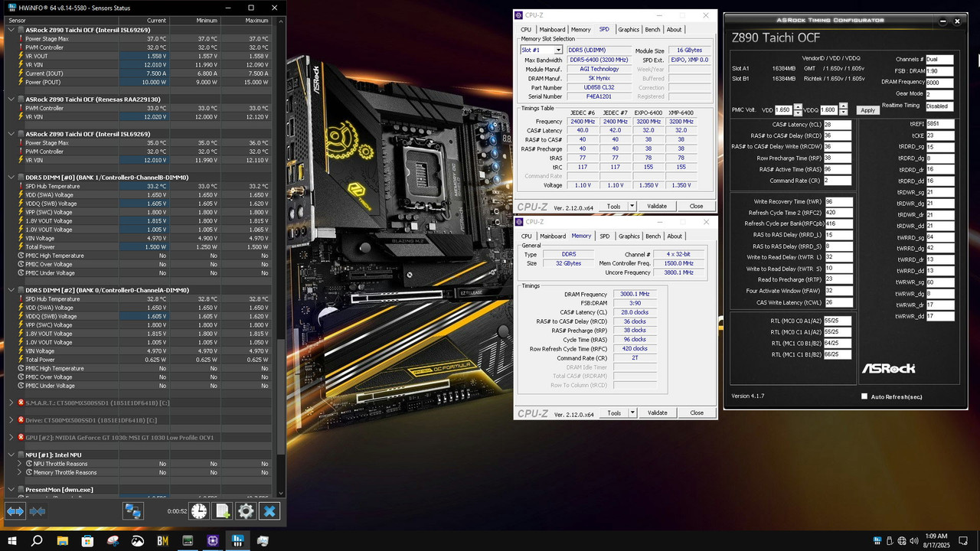980x551 pixels.
Task: Decrease VDD voltage with down stepper
Action: point(798,112)
